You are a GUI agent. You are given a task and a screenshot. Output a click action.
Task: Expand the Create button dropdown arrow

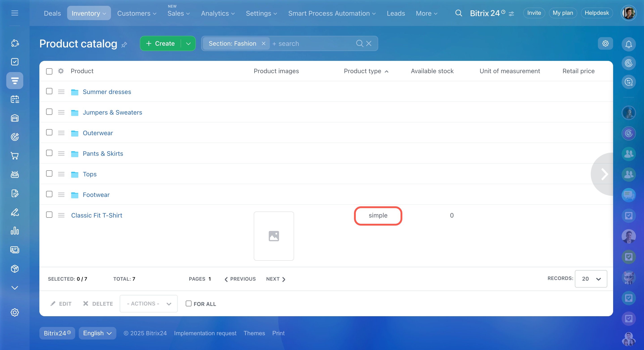188,43
